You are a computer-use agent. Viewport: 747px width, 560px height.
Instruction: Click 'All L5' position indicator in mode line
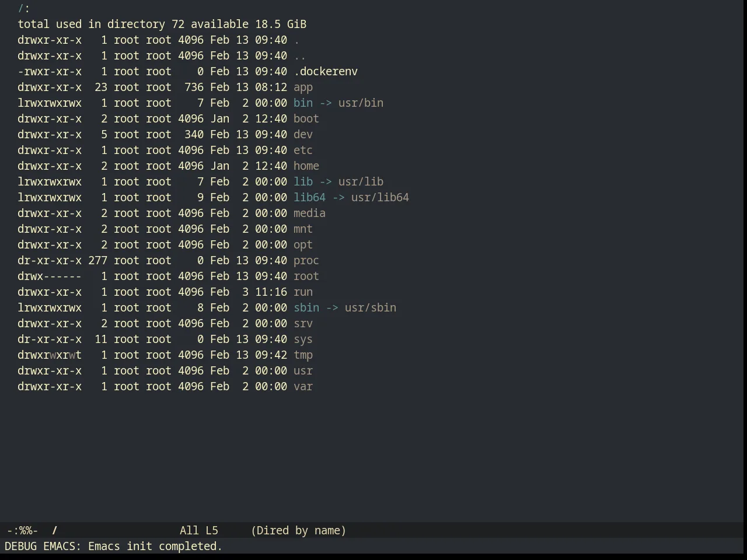coord(199,531)
